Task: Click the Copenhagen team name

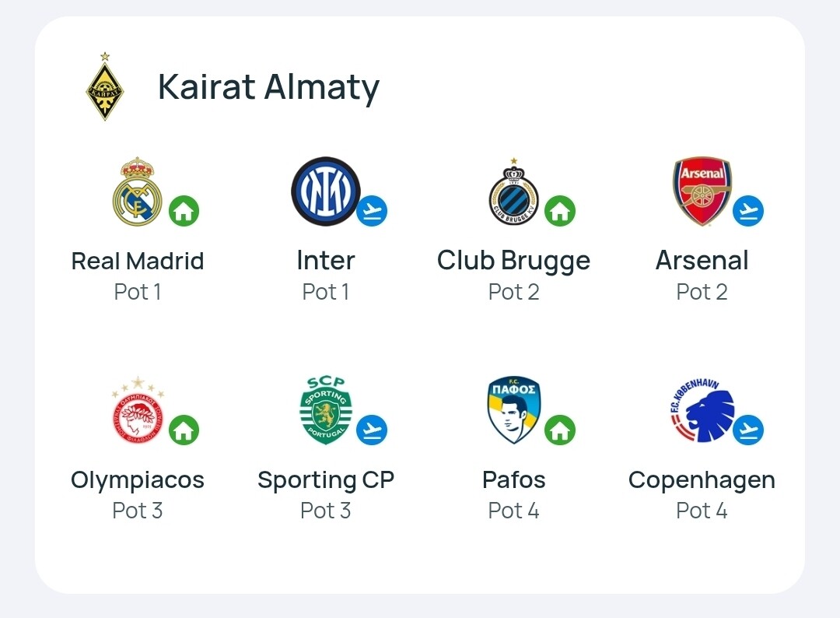Action: click(x=702, y=480)
